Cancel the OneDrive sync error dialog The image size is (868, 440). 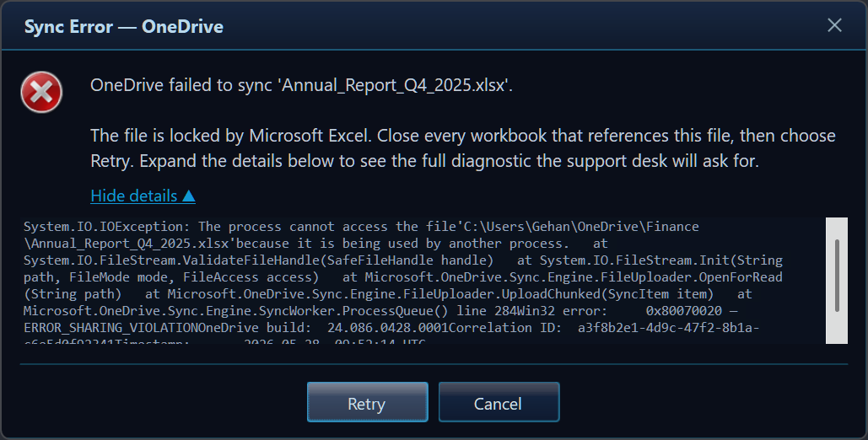499,402
